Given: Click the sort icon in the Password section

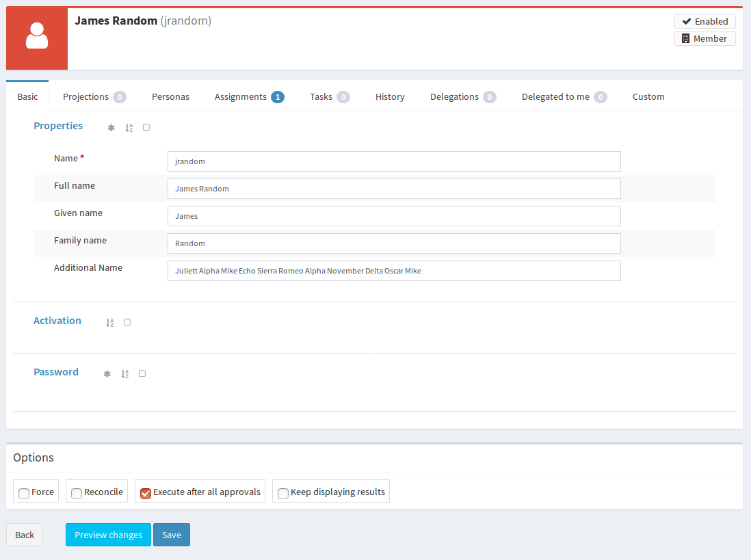Looking at the screenshot, I should 125,374.
